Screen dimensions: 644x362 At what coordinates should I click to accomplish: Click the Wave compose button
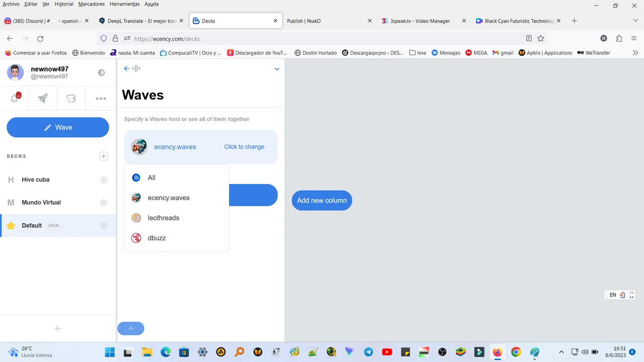click(x=58, y=127)
